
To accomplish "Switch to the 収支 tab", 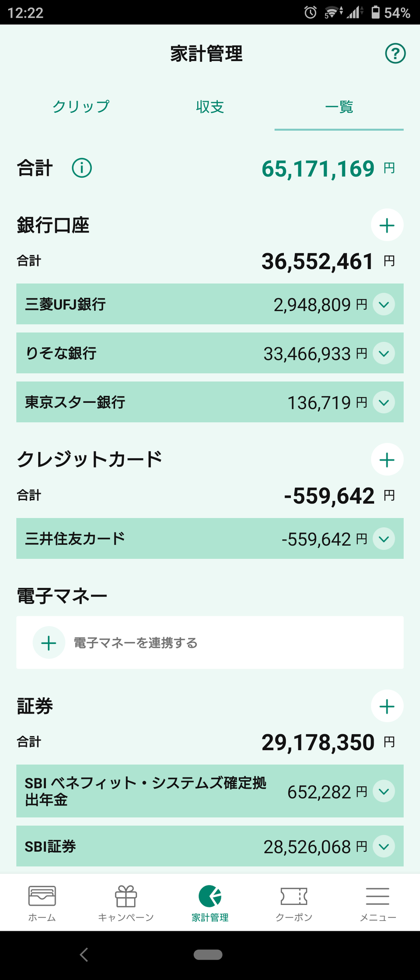I will pyautogui.click(x=210, y=107).
